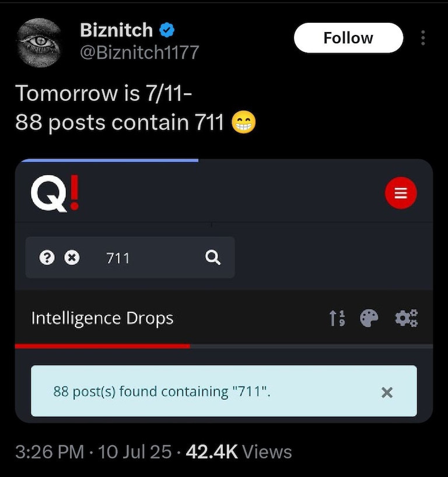
Task: Open the post's three-dot more menu
Action: (x=423, y=38)
